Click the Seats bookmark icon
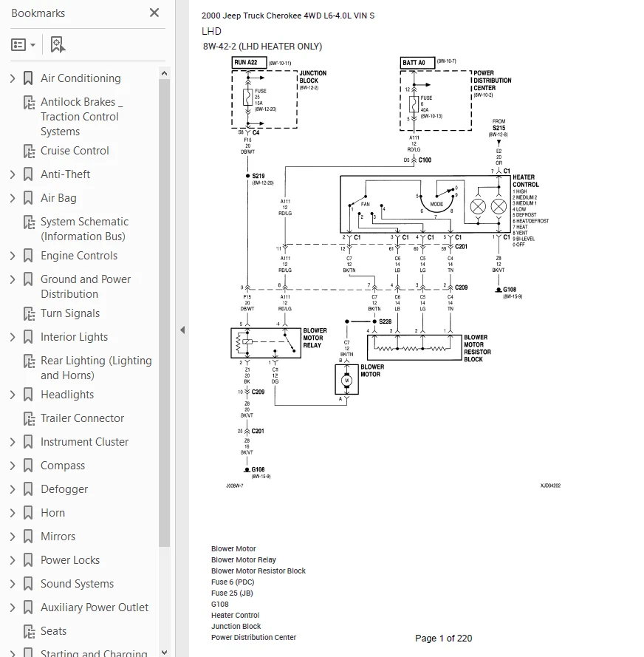Viewport: 644px width, 657px height. click(x=29, y=631)
